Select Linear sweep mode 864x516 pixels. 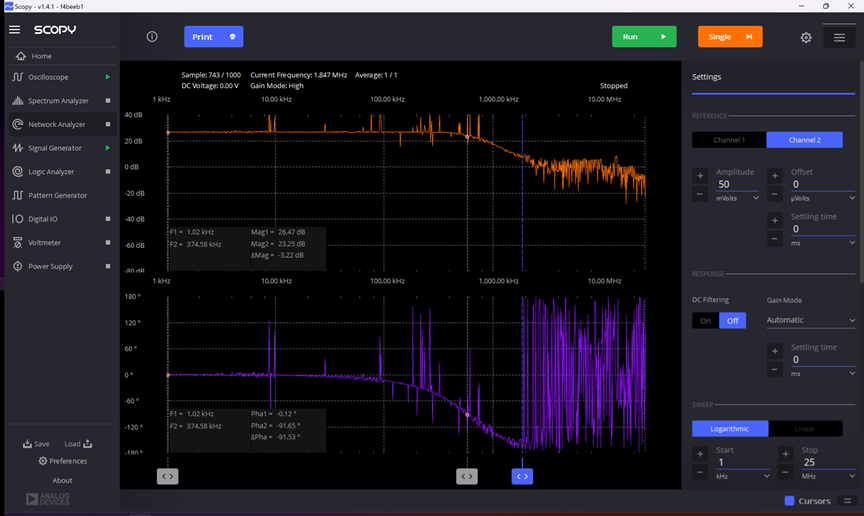(805, 429)
